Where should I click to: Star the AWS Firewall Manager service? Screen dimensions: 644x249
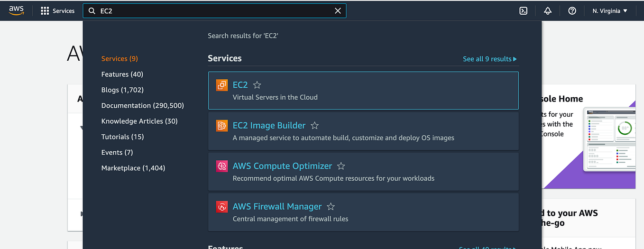(331, 207)
